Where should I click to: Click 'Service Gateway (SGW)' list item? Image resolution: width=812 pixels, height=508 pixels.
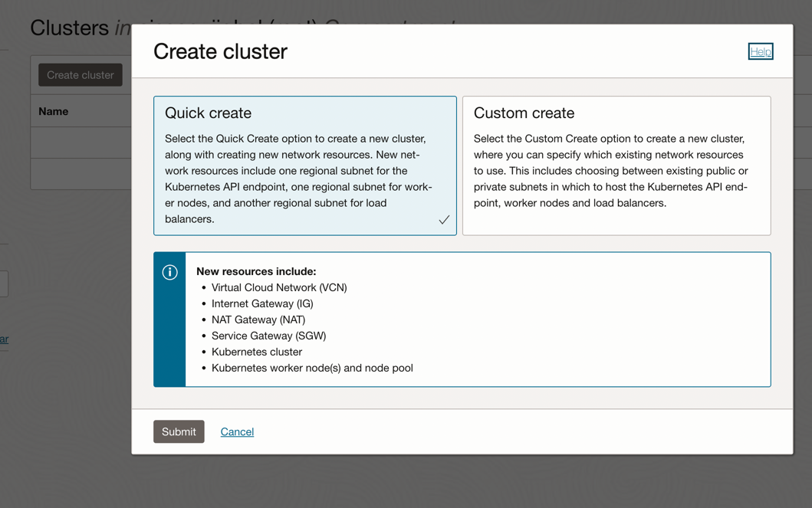coord(269,336)
